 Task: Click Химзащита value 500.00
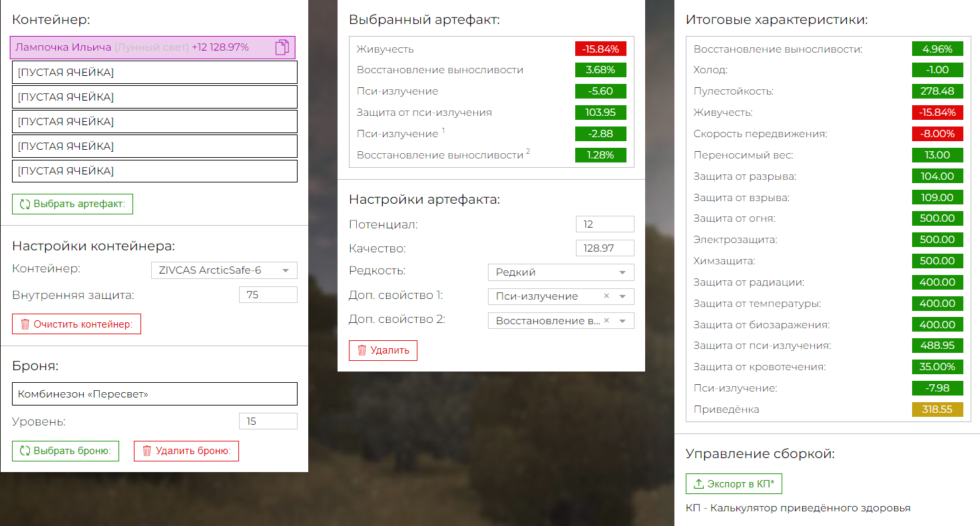(x=937, y=261)
